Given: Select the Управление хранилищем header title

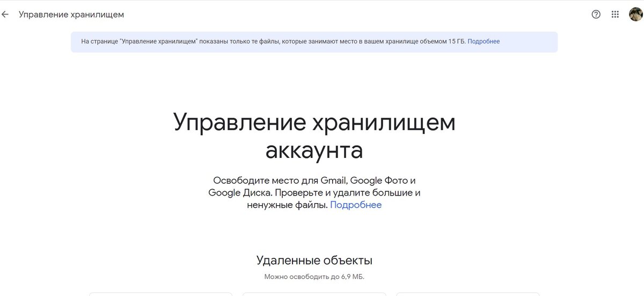Looking at the screenshot, I should click(71, 15).
